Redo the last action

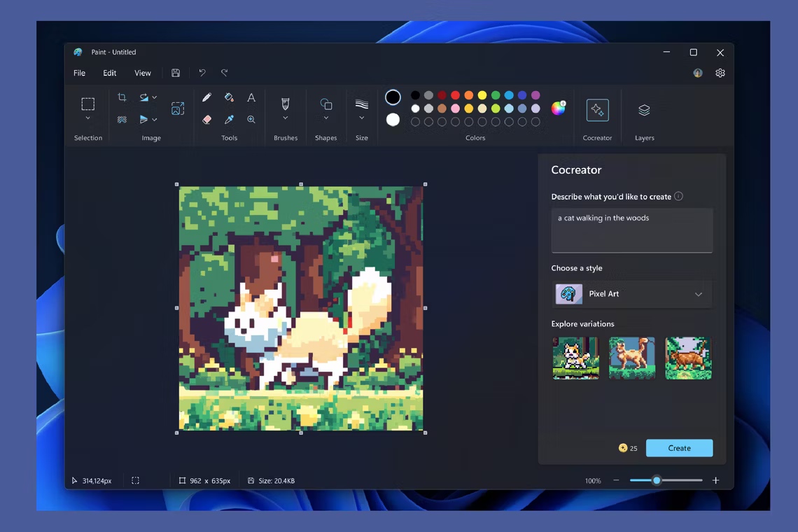(225, 73)
